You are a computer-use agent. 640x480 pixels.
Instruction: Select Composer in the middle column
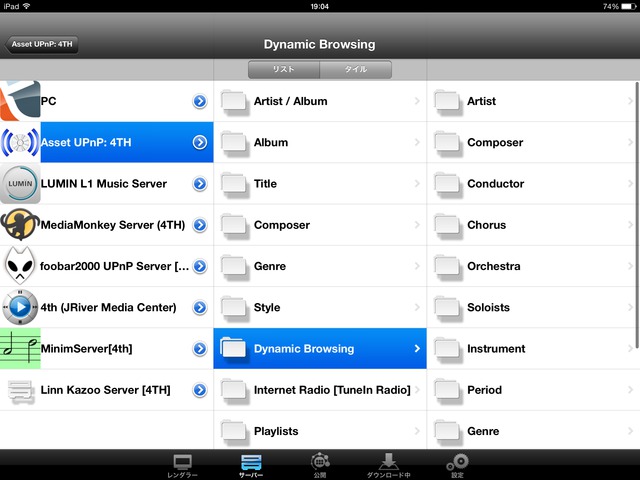pyautogui.click(x=282, y=225)
